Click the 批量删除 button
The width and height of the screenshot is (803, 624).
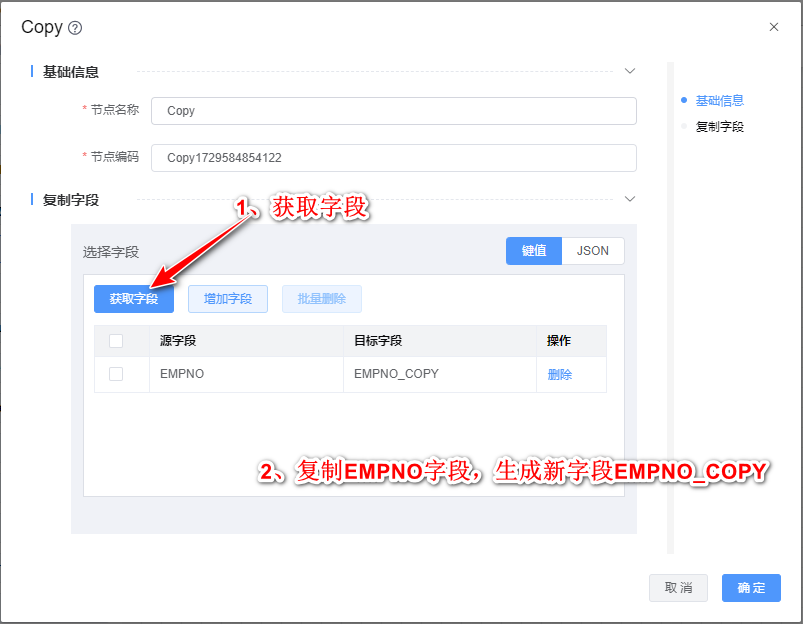322,299
